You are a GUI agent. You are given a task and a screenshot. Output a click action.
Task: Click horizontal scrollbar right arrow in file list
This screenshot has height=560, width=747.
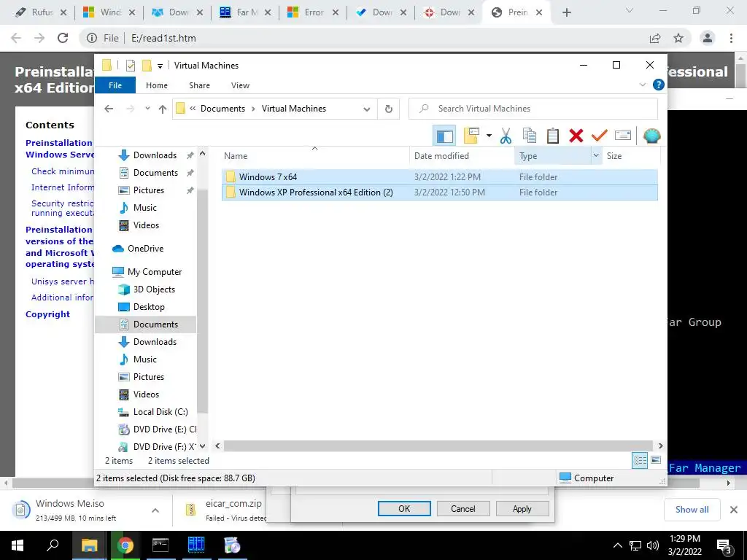point(660,446)
